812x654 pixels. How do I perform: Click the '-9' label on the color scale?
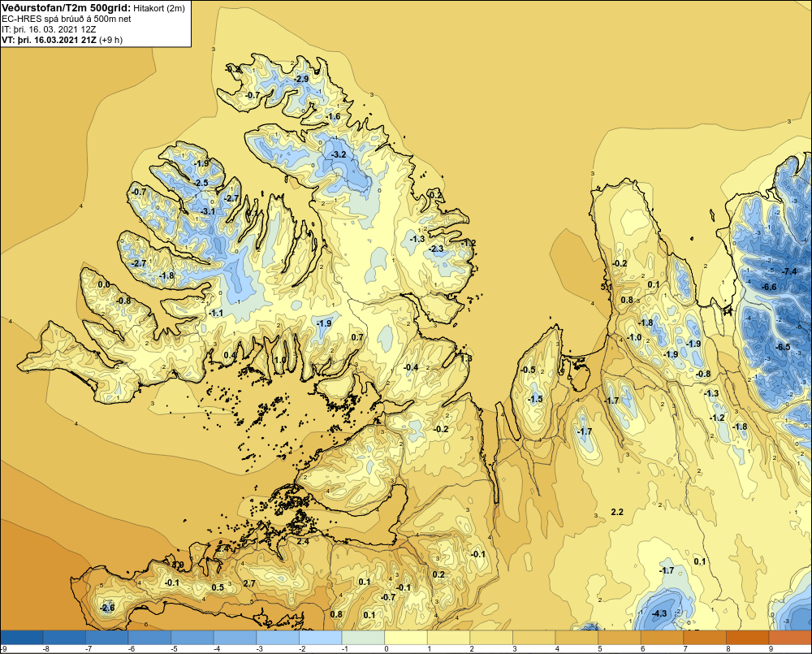point(3,649)
